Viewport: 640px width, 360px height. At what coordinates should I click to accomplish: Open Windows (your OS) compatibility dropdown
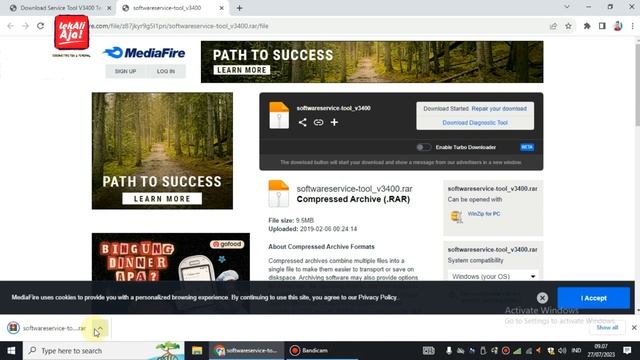(493, 276)
